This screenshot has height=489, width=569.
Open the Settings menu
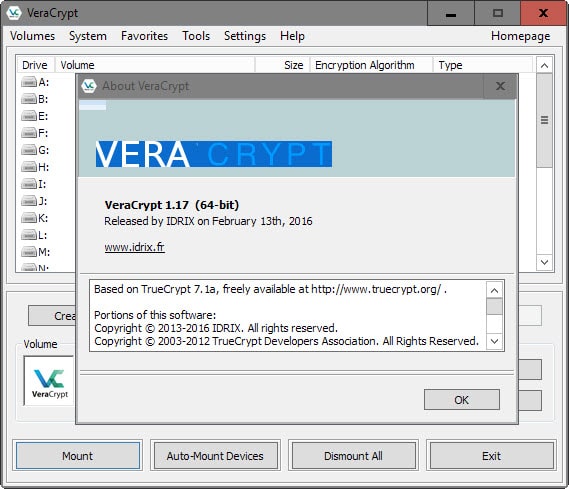pos(245,36)
